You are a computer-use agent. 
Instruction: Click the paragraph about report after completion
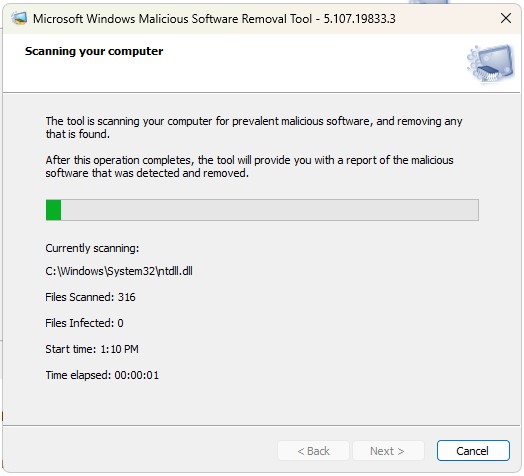(x=249, y=166)
